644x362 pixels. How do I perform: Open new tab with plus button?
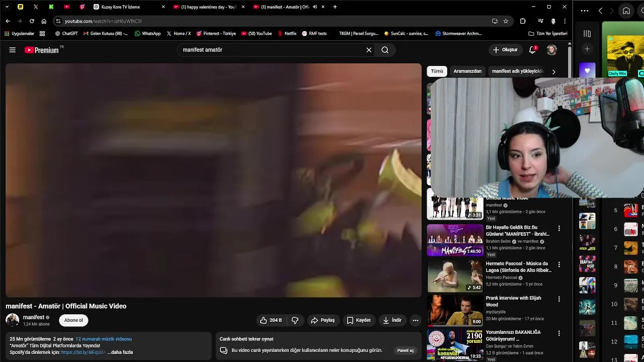click(x=335, y=7)
